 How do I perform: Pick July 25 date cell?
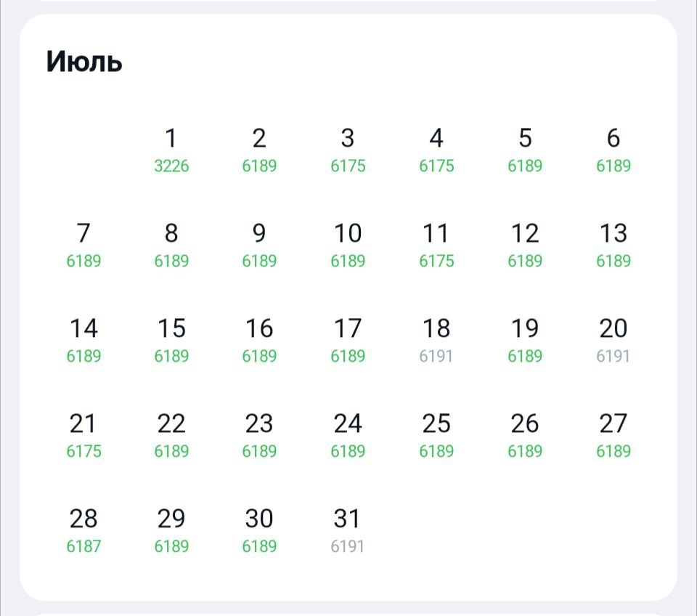[436, 435]
